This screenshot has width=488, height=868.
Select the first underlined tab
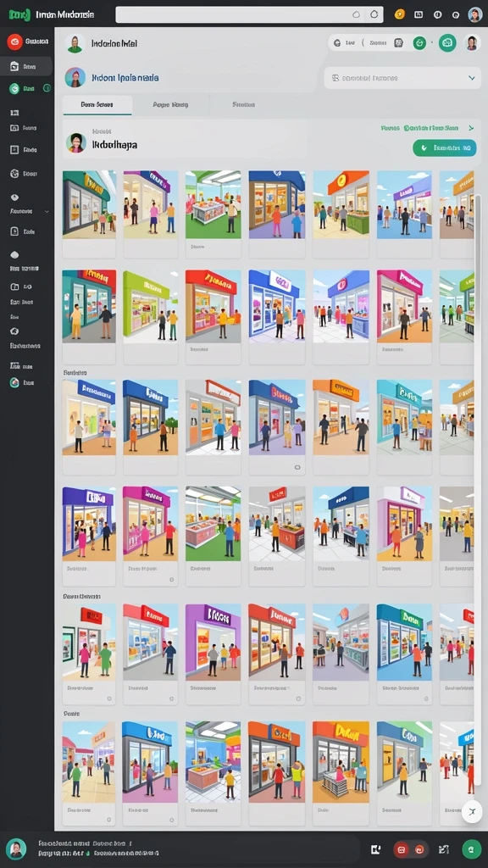(x=97, y=104)
